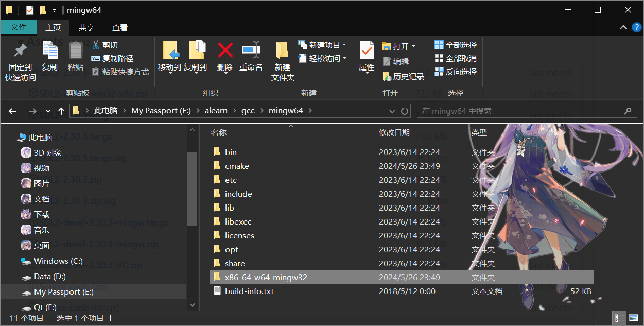Expand the address bar history dropdown
Screen dimensions: 644x326
coord(393,111)
